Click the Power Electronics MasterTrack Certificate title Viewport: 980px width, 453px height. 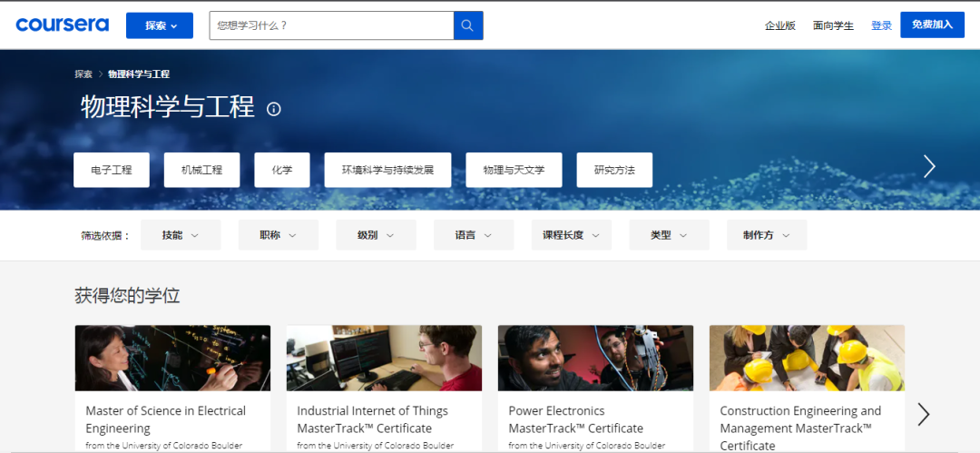575,419
